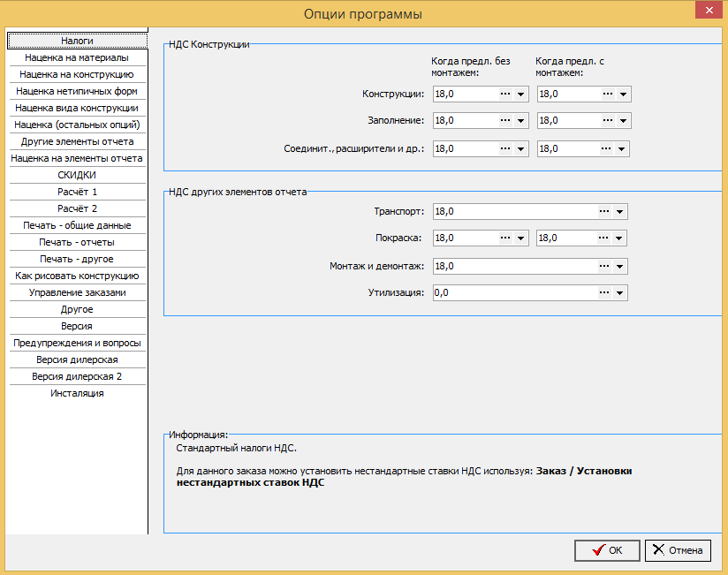The height and width of the screenshot is (575, 728).
Task: Click ellipsis in second Покраска field
Action: pyautogui.click(x=603, y=238)
